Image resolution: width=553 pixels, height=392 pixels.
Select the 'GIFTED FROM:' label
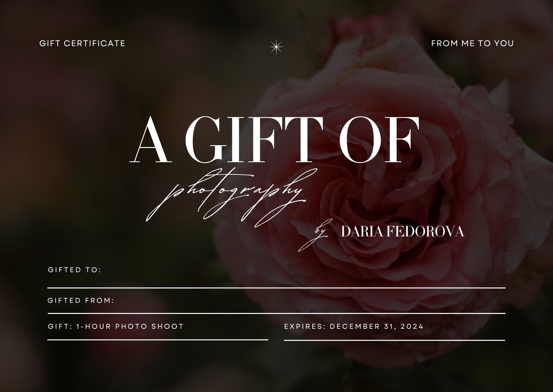[81, 300]
